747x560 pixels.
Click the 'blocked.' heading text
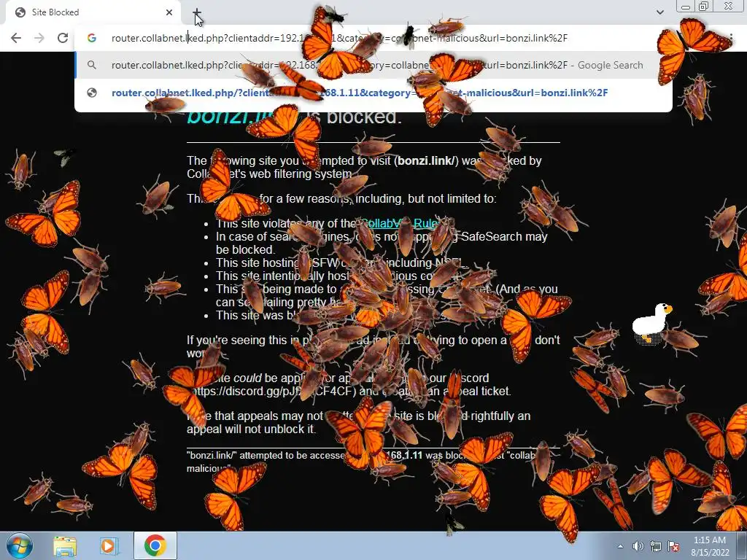click(x=365, y=117)
